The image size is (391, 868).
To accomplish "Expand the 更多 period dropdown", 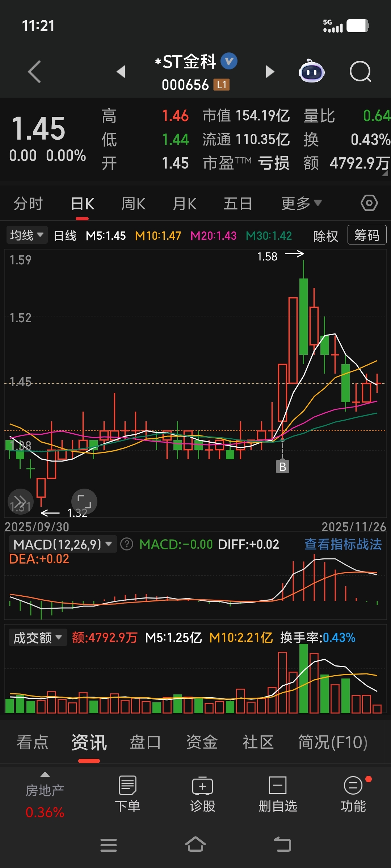I will [x=301, y=203].
